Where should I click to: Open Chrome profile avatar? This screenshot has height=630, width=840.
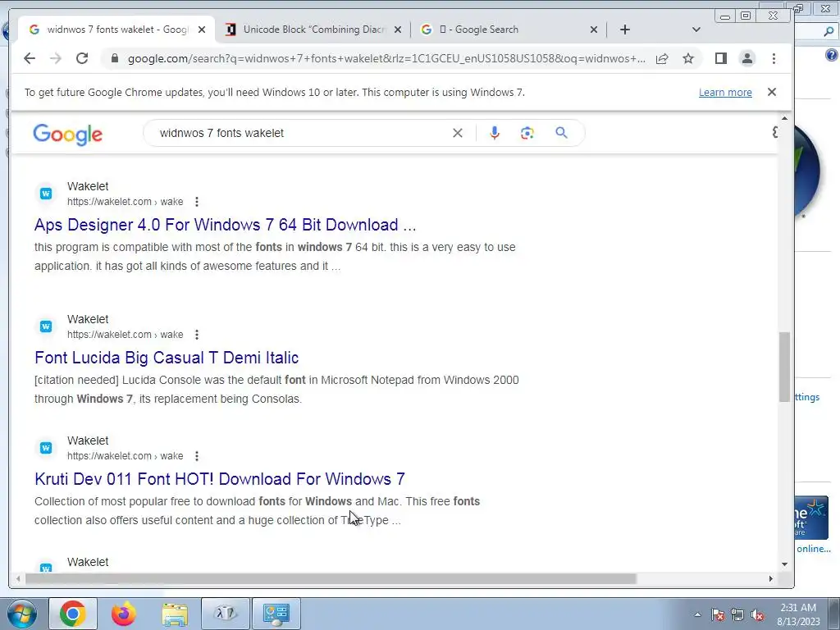[747, 58]
